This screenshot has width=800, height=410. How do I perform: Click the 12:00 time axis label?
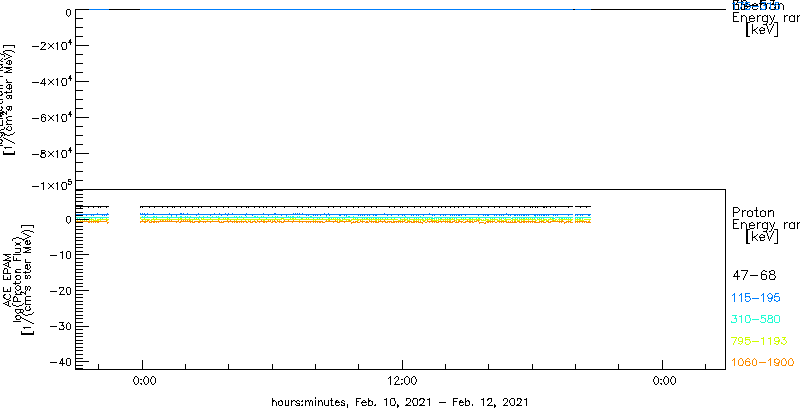pyautogui.click(x=403, y=381)
